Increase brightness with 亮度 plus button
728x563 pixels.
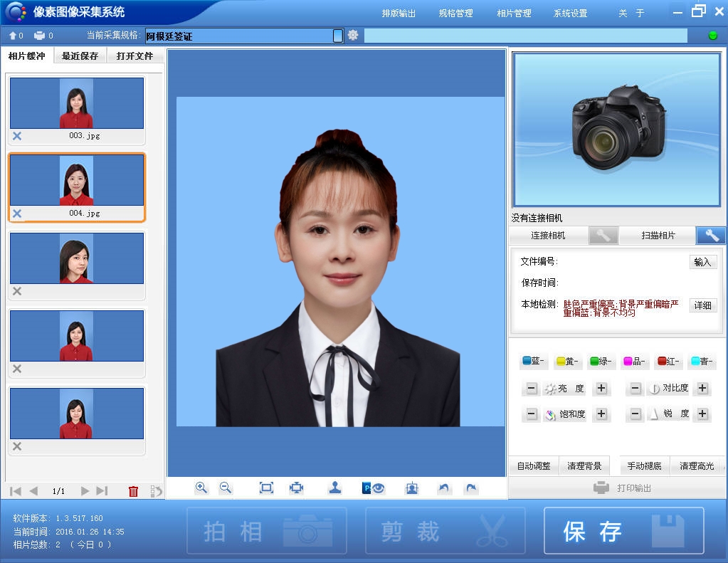[601, 388]
